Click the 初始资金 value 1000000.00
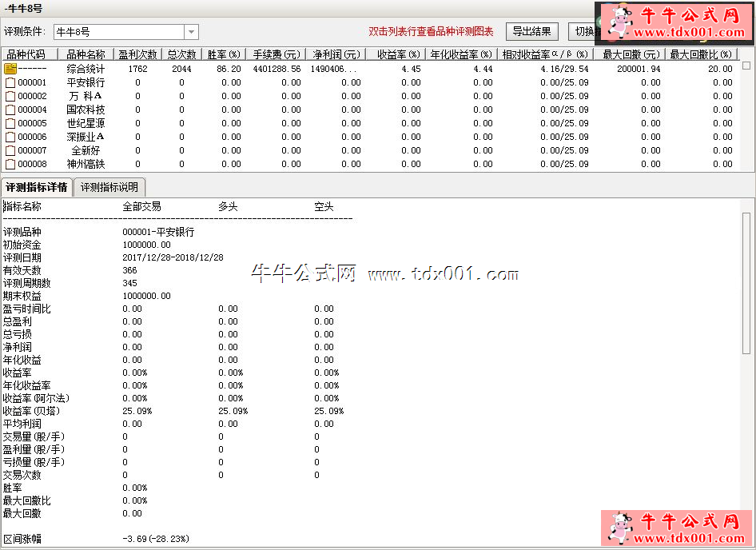 (146, 245)
